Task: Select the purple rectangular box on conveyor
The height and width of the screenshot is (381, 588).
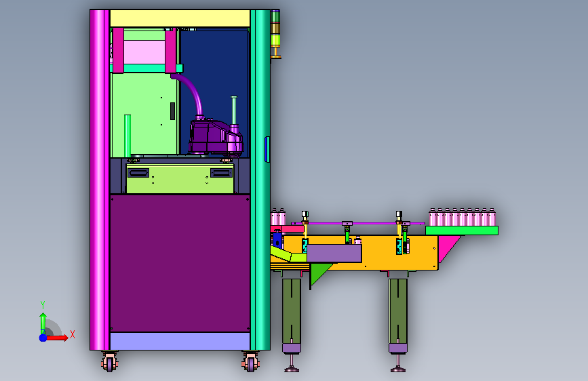Action: [334, 253]
